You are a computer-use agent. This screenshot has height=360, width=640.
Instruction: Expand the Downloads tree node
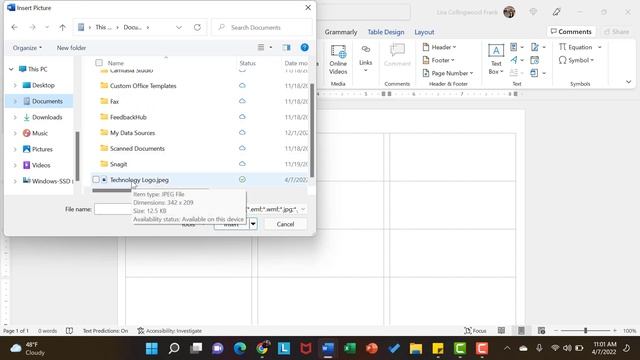(15, 117)
